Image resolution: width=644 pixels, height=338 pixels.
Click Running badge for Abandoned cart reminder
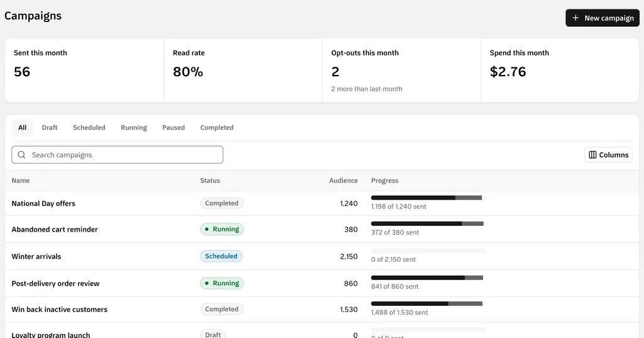222,229
